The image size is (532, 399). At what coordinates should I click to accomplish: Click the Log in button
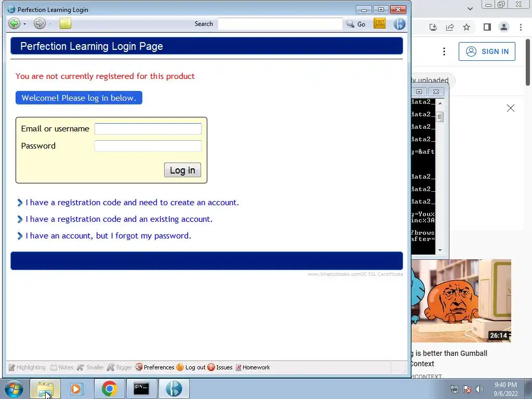point(182,170)
